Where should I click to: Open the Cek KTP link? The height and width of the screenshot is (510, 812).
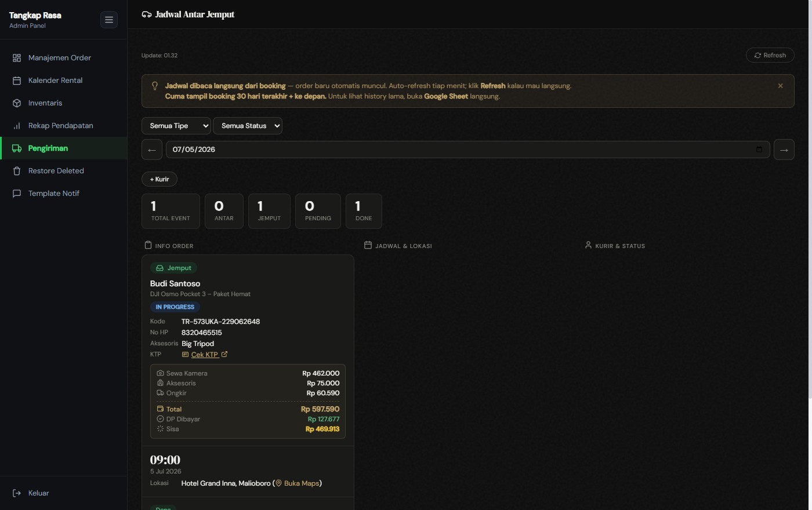pos(205,355)
